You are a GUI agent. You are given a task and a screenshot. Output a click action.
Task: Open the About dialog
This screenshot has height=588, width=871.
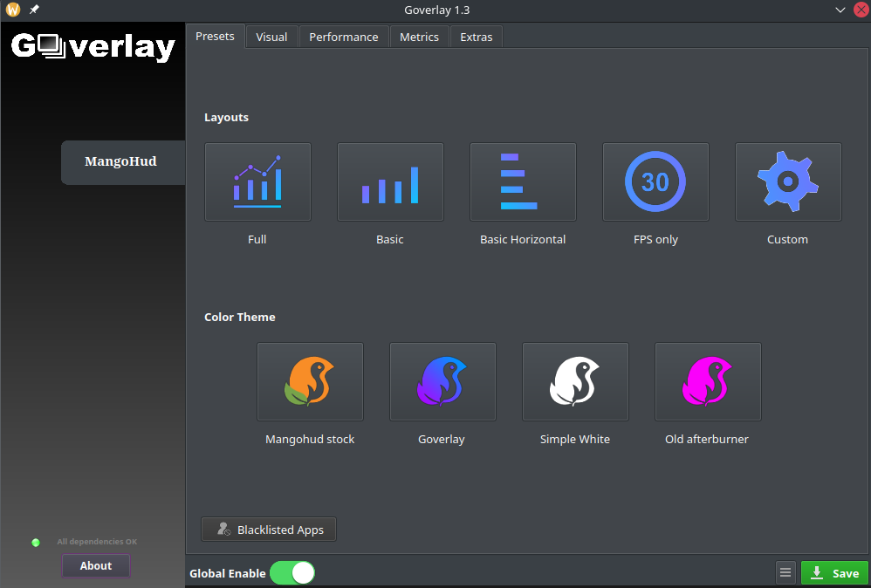tap(95, 566)
